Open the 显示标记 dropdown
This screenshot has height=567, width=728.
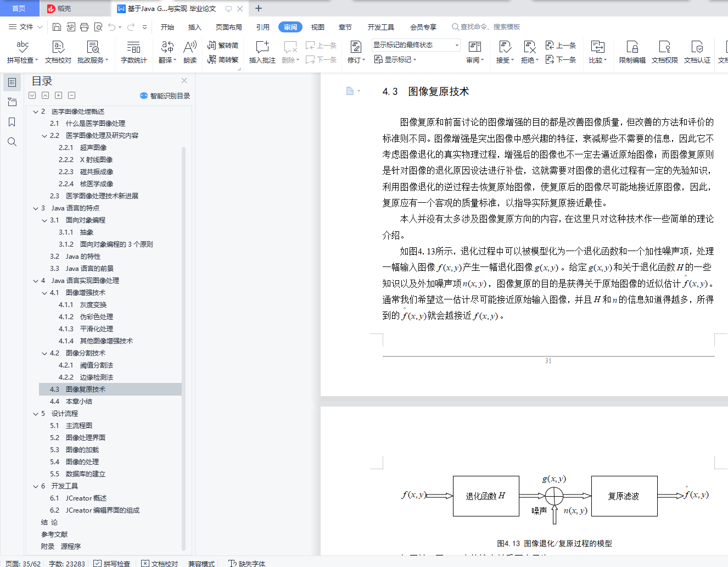(x=395, y=59)
